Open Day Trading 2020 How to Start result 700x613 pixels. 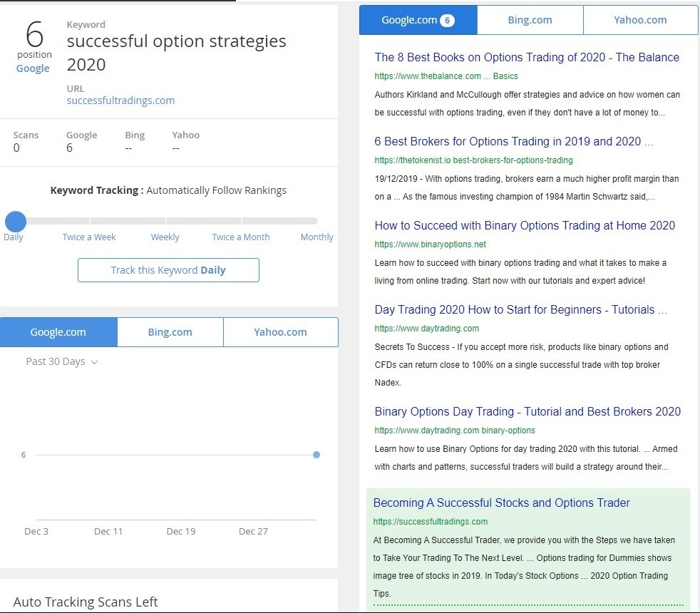click(x=521, y=310)
